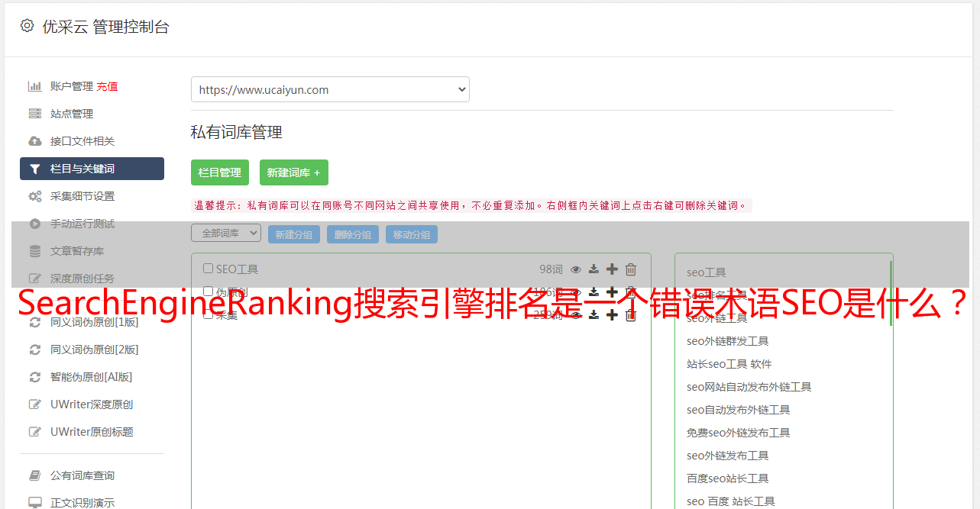
Task: Click the 删除分组 button
Action: click(353, 234)
